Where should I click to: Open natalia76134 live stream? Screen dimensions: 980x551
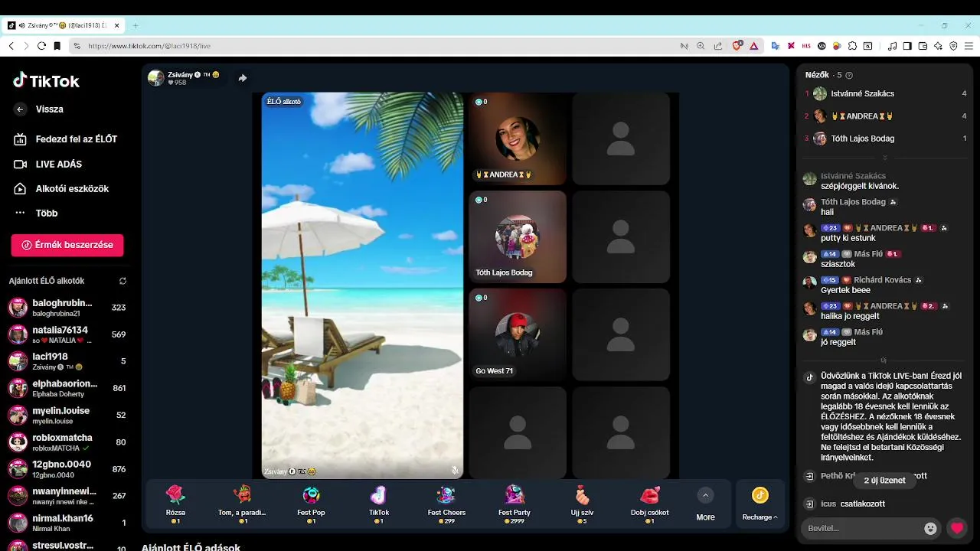pyautogui.click(x=67, y=334)
